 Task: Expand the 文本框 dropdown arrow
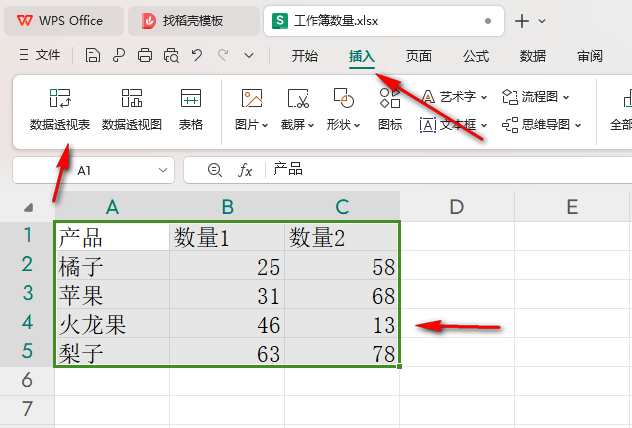(484, 125)
